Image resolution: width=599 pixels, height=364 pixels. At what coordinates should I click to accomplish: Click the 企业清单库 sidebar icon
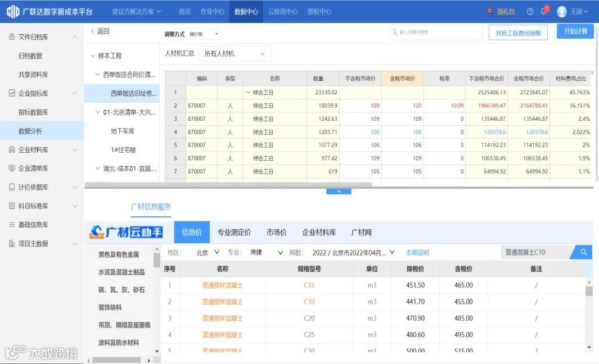[12, 169]
